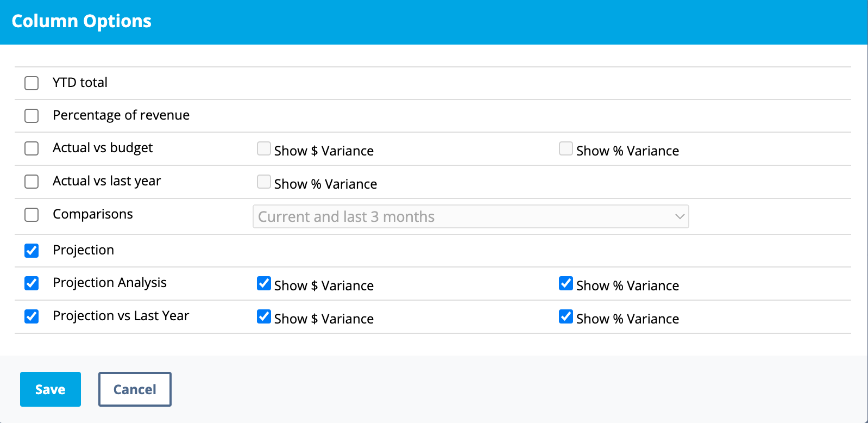
Task: Toggle Show % Variance for Actual vs last year
Action: click(x=264, y=182)
